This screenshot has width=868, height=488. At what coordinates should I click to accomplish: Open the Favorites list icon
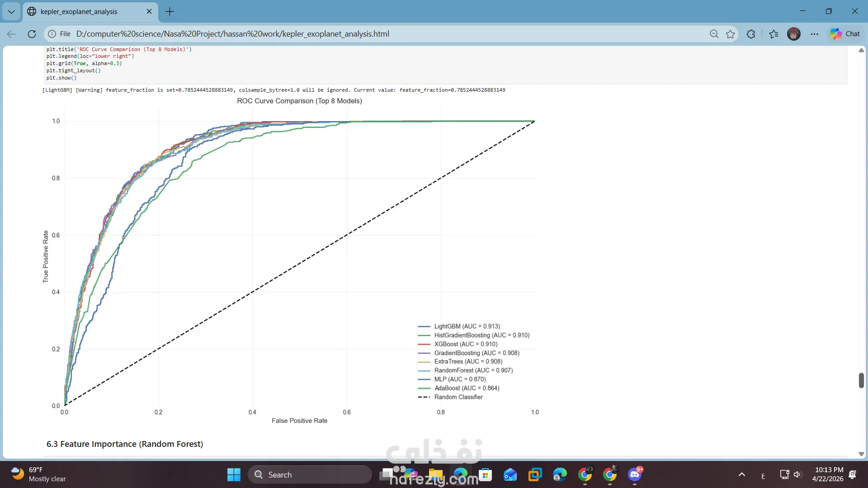tap(774, 34)
